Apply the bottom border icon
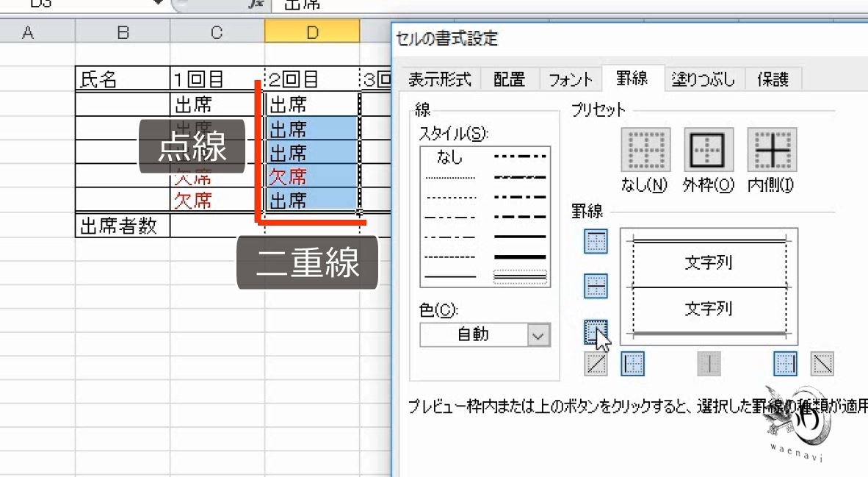The image size is (868, 477). 596,329
